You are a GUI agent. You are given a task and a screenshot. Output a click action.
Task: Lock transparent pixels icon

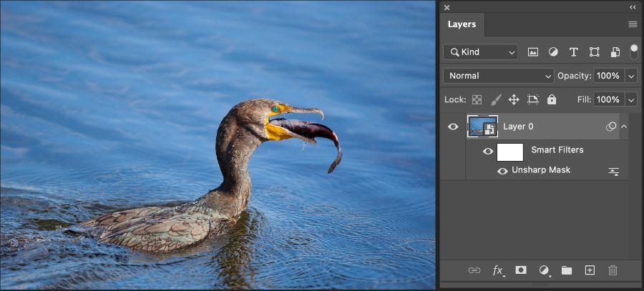pyautogui.click(x=477, y=99)
